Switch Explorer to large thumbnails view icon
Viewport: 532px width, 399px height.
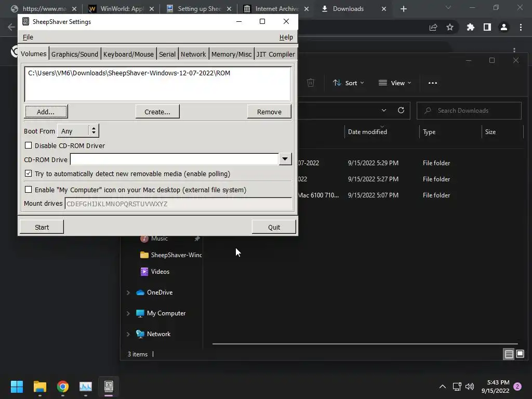coord(520,354)
